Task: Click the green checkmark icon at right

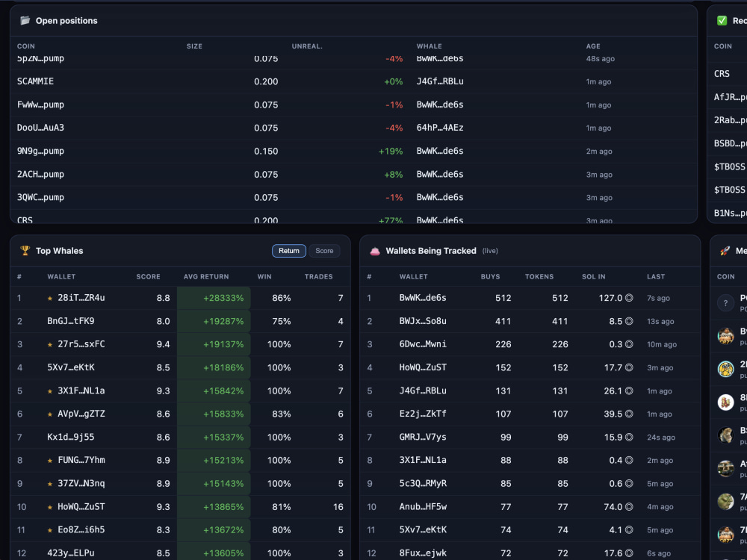Action: pyautogui.click(x=722, y=20)
